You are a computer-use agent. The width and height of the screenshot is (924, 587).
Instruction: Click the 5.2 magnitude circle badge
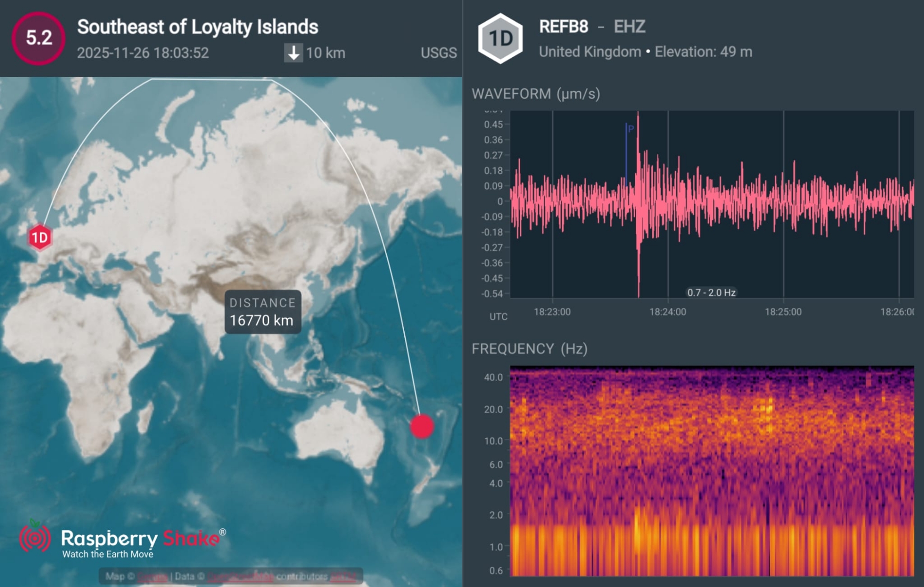(38, 38)
